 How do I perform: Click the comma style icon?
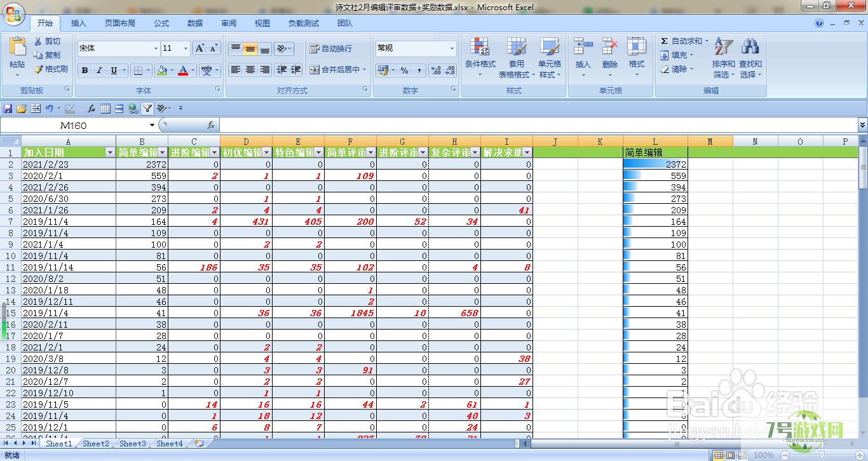point(419,70)
